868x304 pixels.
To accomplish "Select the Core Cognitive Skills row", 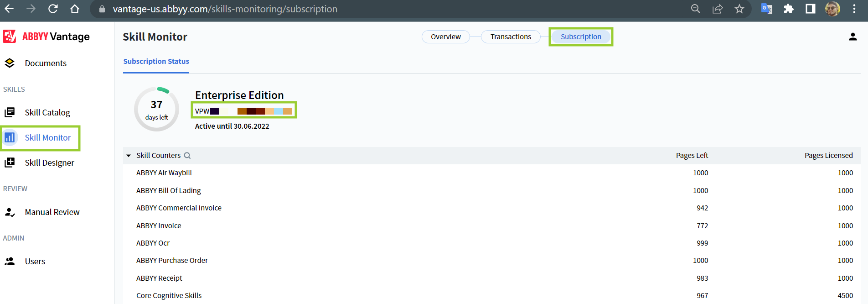I will [492, 295].
